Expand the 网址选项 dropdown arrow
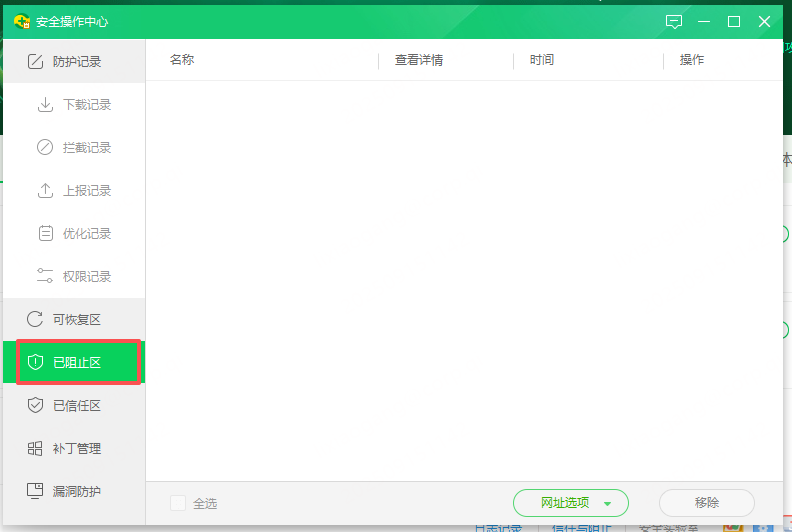Screen dimensions: 792x532 click(607, 504)
